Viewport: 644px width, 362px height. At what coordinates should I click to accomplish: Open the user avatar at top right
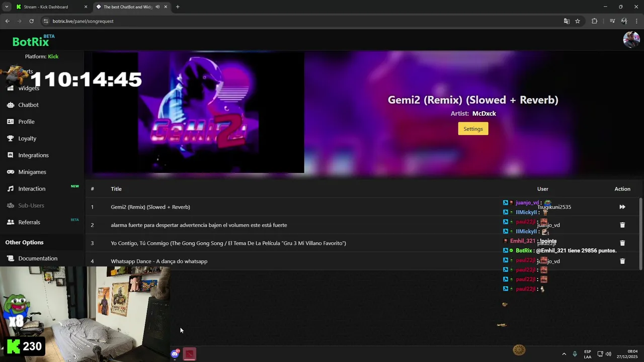click(631, 40)
